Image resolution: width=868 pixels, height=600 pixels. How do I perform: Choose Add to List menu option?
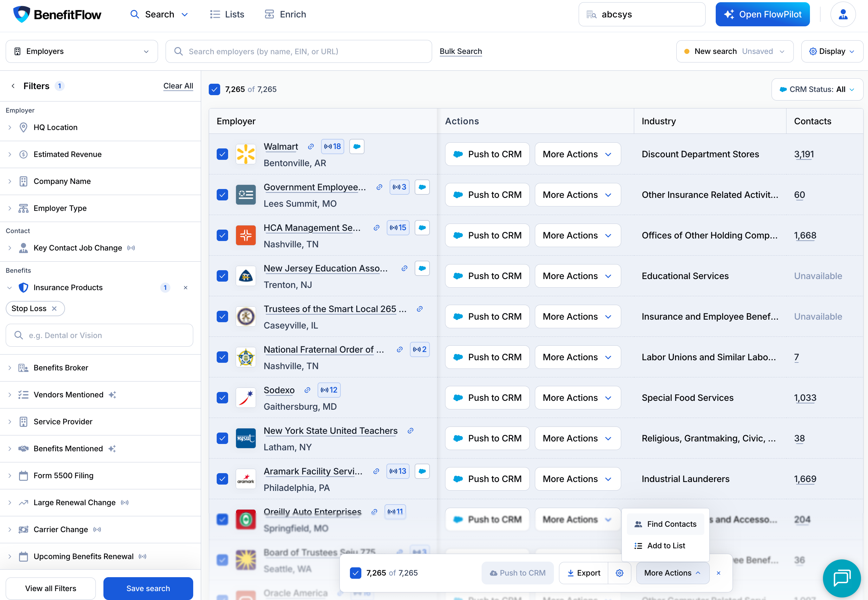(x=665, y=545)
